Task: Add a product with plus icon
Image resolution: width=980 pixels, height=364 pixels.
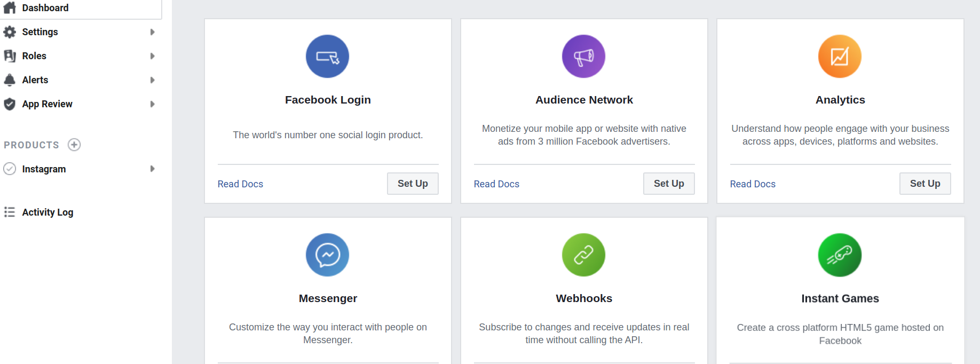Action: pos(74,145)
